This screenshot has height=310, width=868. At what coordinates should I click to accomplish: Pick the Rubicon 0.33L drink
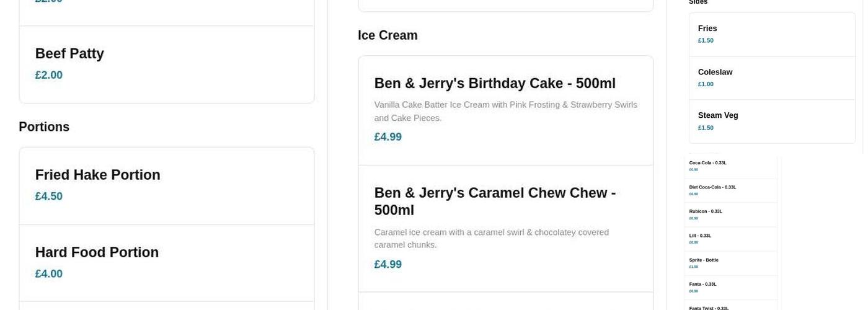click(x=730, y=214)
